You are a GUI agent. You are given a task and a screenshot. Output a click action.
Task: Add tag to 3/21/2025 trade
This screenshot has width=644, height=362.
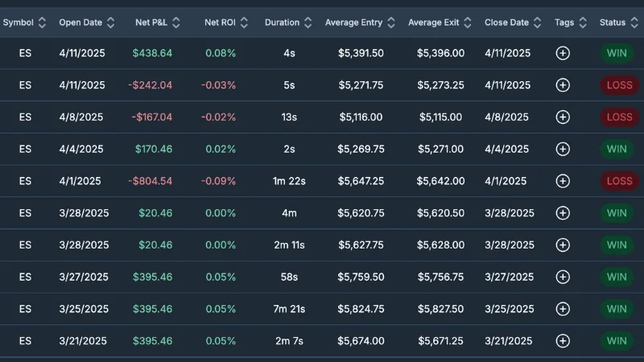[563, 341]
